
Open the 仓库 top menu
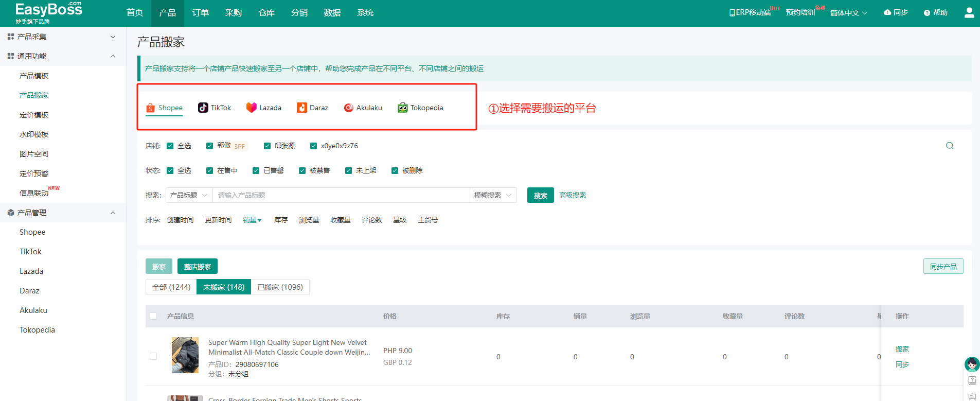click(x=266, y=13)
